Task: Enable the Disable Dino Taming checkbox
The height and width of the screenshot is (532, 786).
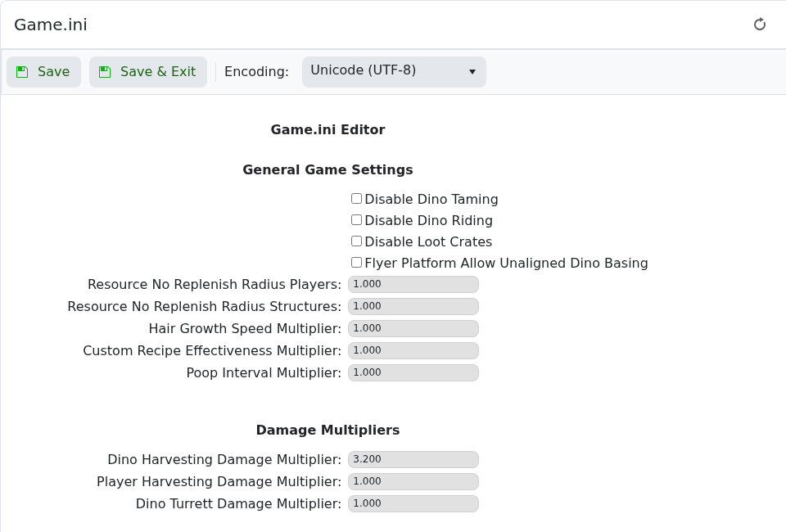Action: (x=356, y=199)
